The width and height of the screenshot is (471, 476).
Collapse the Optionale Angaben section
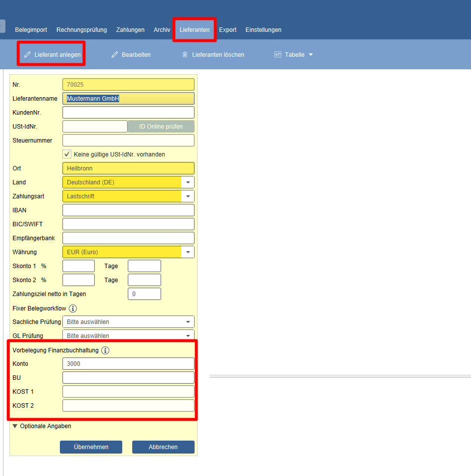point(15,426)
